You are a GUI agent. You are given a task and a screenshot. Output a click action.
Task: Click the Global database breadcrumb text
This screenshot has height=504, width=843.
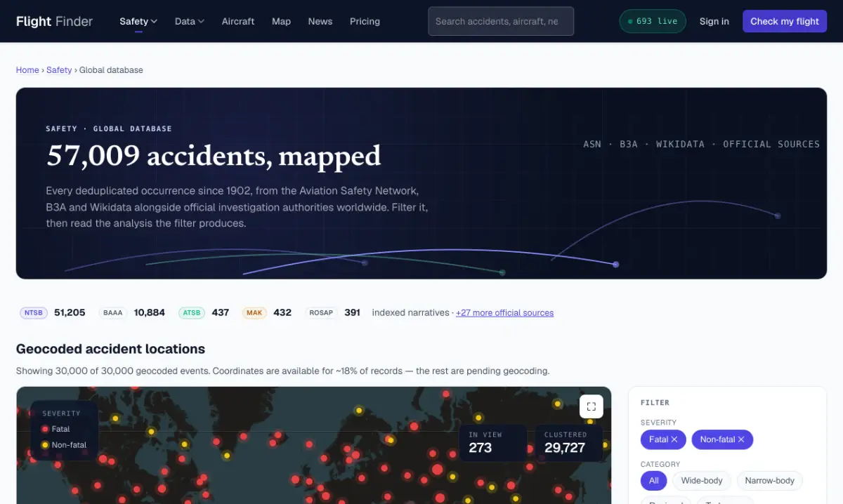[111, 70]
